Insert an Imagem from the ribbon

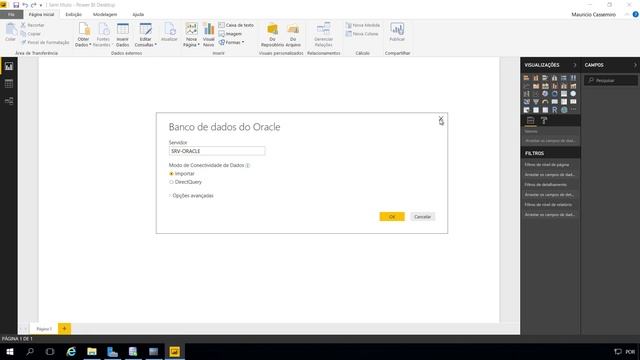pos(230,34)
